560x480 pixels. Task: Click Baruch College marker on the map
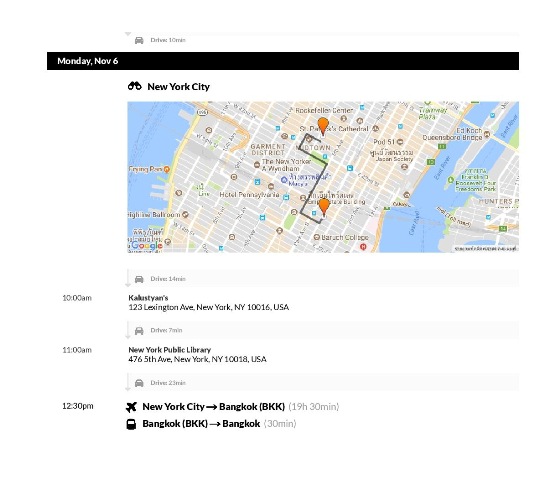[316, 237]
